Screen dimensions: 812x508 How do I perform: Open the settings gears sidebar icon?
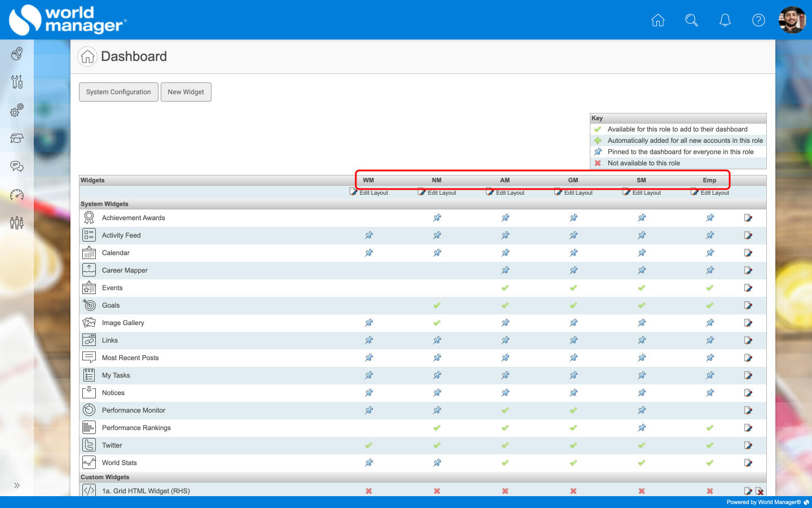tap(17, 110)
